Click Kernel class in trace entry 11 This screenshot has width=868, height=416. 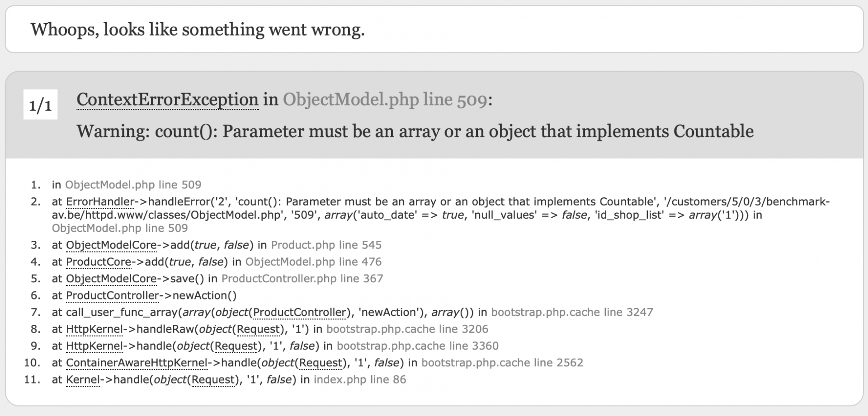pos(83,379)
